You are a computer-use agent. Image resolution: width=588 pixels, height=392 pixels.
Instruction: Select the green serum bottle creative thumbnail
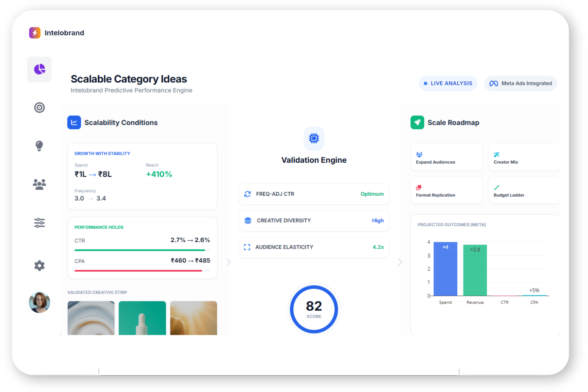click(142, 318)
